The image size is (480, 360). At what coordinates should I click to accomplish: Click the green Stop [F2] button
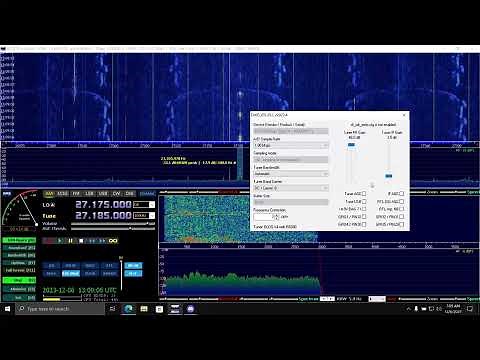(x=19, y=280)
